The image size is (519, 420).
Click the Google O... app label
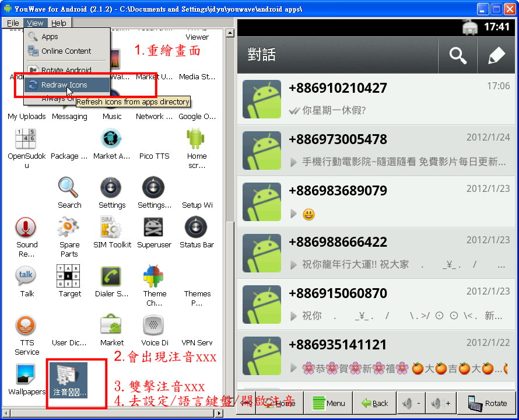[x=197, y=116]
